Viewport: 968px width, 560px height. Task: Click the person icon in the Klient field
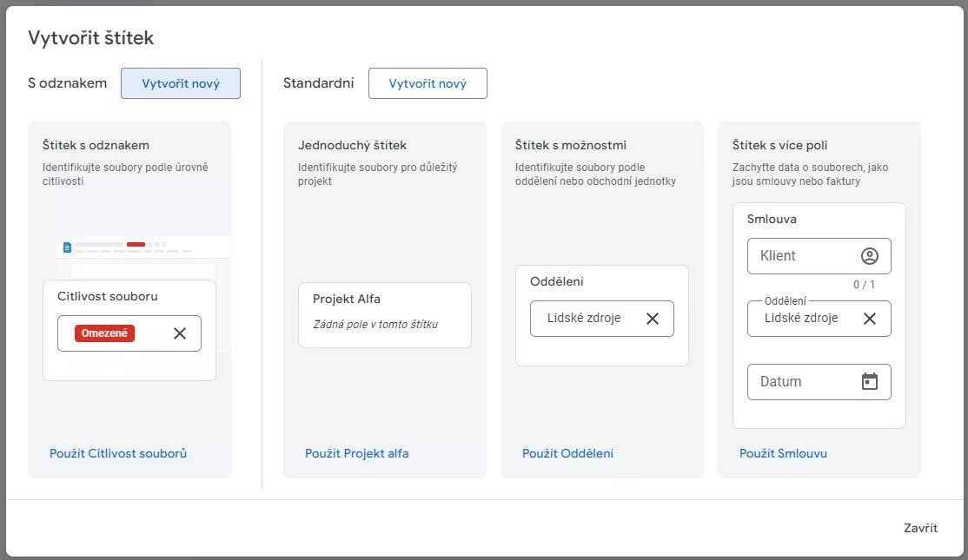[870, 256]
